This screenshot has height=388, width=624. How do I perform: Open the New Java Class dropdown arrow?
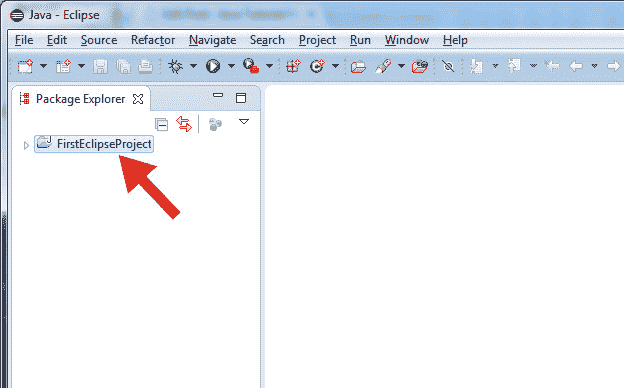pos(335,66)
